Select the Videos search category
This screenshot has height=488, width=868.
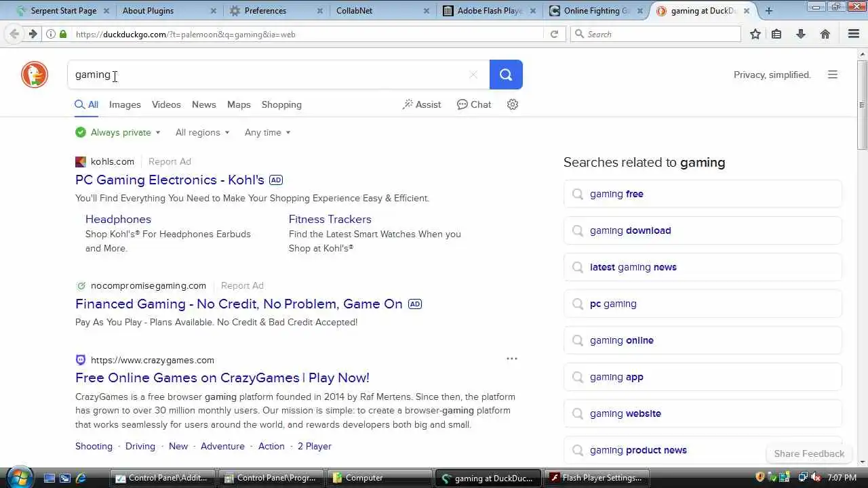(166, 104)
